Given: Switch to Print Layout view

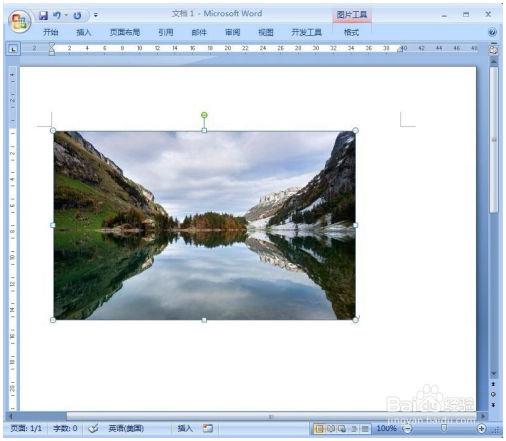Looking at the screenshot, I should (319, 429).
